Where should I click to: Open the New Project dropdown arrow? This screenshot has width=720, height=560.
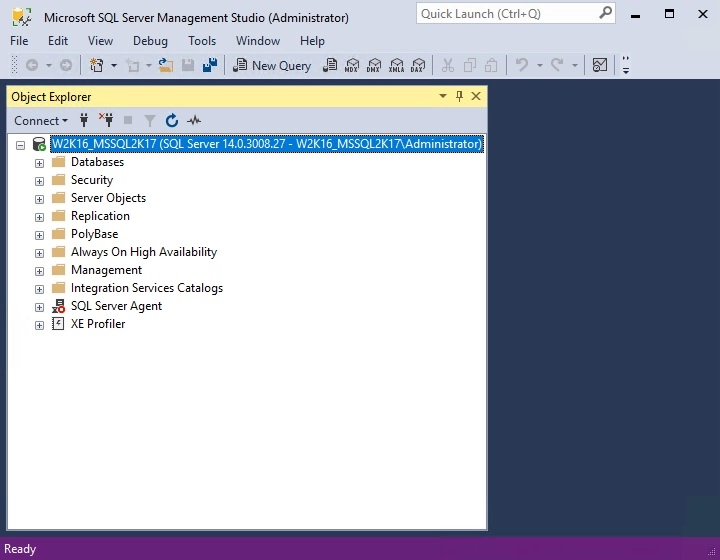(114, 66)
